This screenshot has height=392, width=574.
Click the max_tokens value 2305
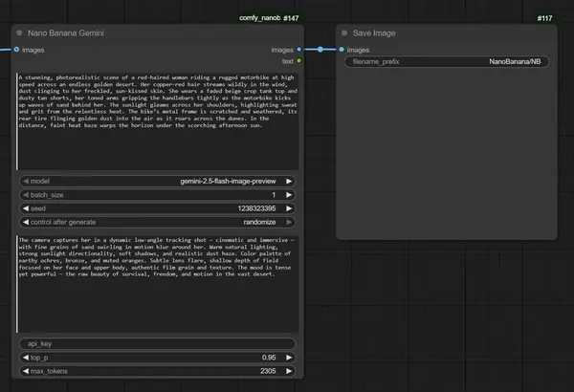click(268, 371)
